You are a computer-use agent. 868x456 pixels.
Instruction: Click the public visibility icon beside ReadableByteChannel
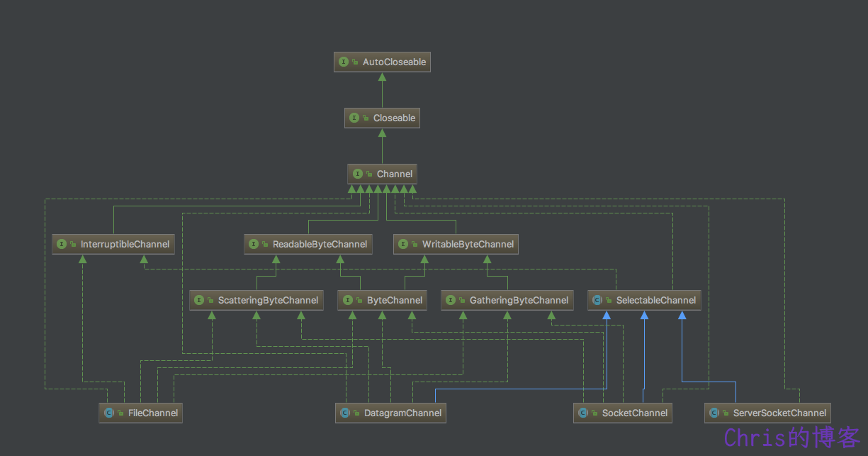[x=265, y=244]
